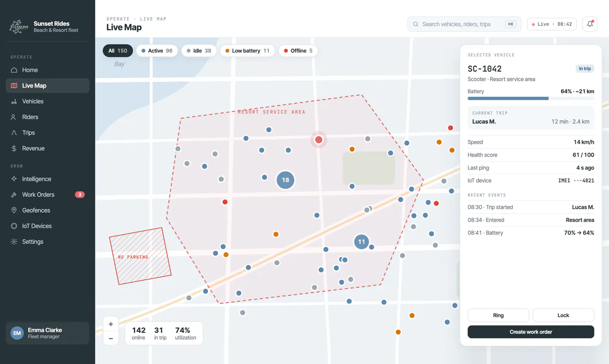The width and height of the screenshot is (609, 364).
Task: Click vehicle ID SC-1042
Action: (485, 68)
